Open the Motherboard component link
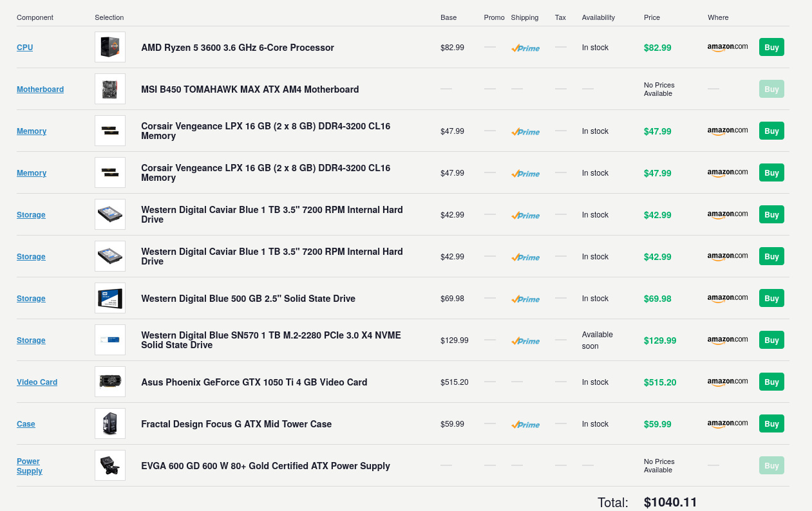The width and height of the screenshot is (812, 511). [40, 89]
